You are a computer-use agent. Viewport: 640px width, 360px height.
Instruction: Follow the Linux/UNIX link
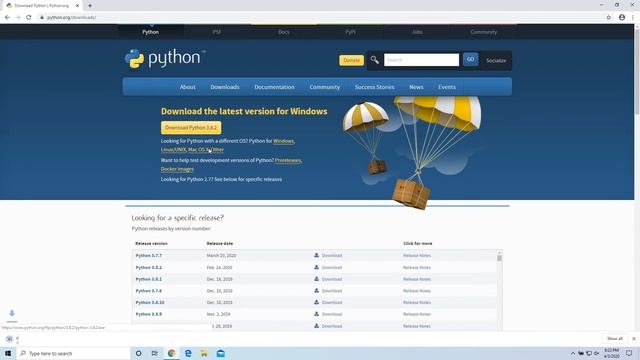pos(173,150)
